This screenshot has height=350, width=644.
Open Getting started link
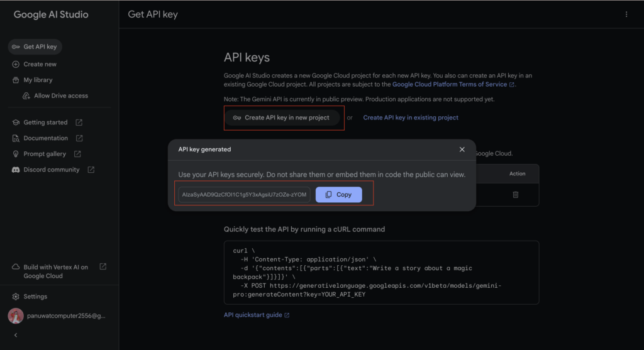(45, 123)
